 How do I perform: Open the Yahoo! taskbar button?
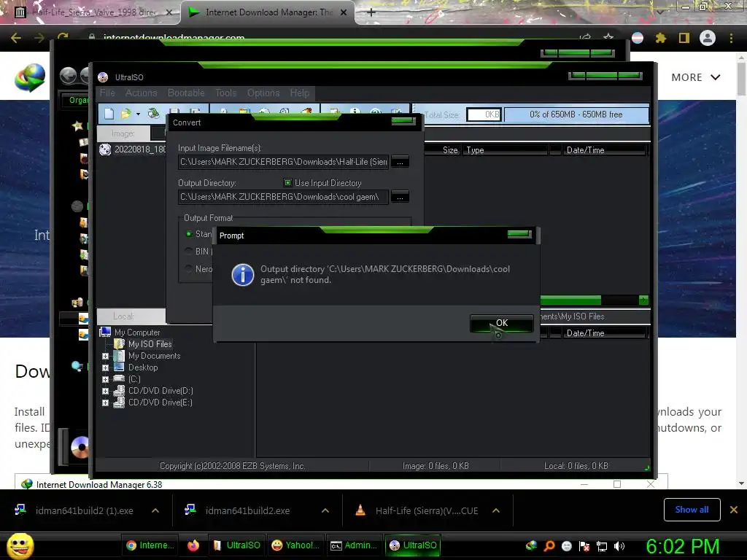(x=295, y=545)
